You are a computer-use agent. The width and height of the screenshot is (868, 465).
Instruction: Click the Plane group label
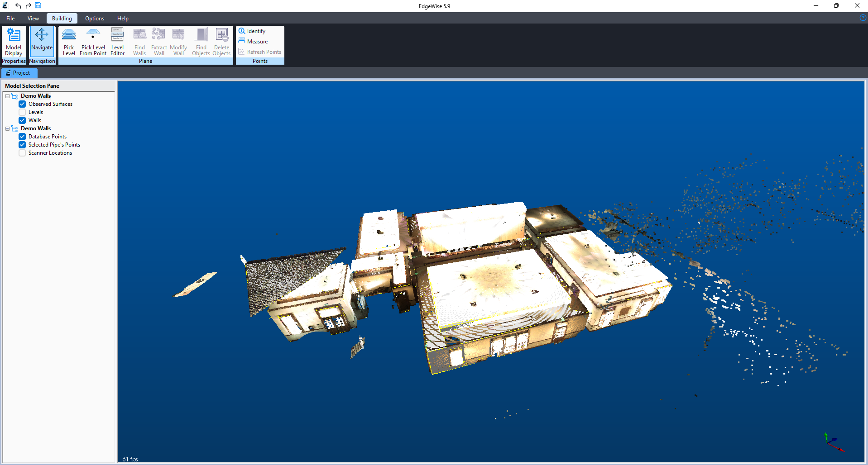[x=146, y=61]
